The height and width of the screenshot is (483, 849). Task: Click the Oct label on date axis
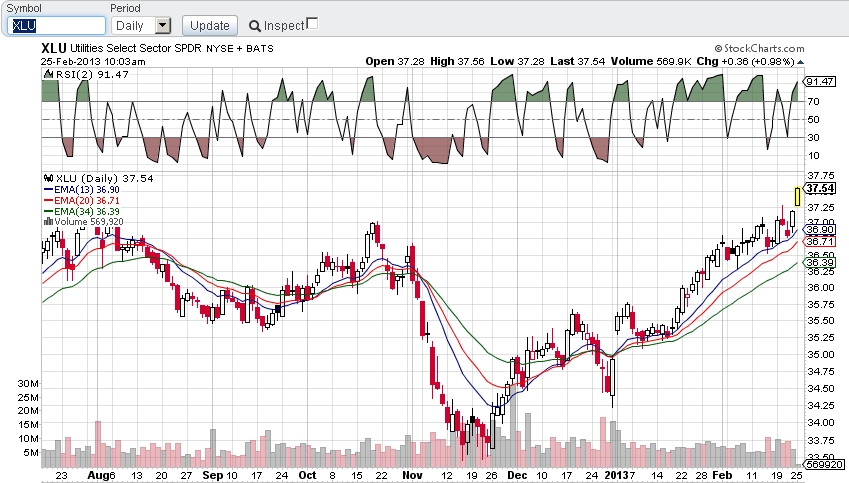click(307, 475)
